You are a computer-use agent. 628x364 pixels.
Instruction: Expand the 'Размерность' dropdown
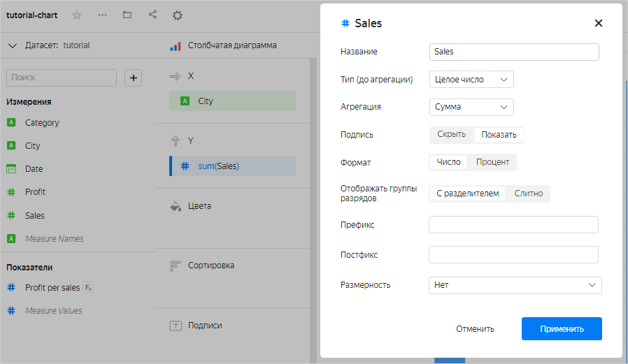tap(515, 285)
